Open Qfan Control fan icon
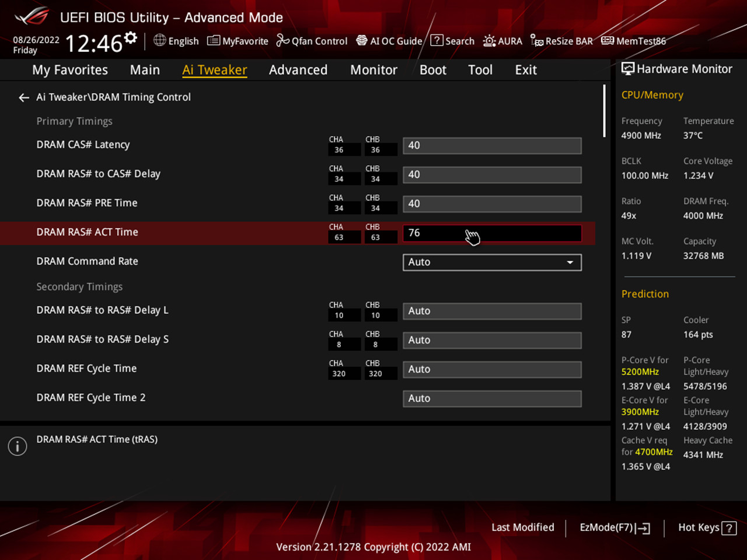Viewport: 747px width, 560px height. [282, 40]
